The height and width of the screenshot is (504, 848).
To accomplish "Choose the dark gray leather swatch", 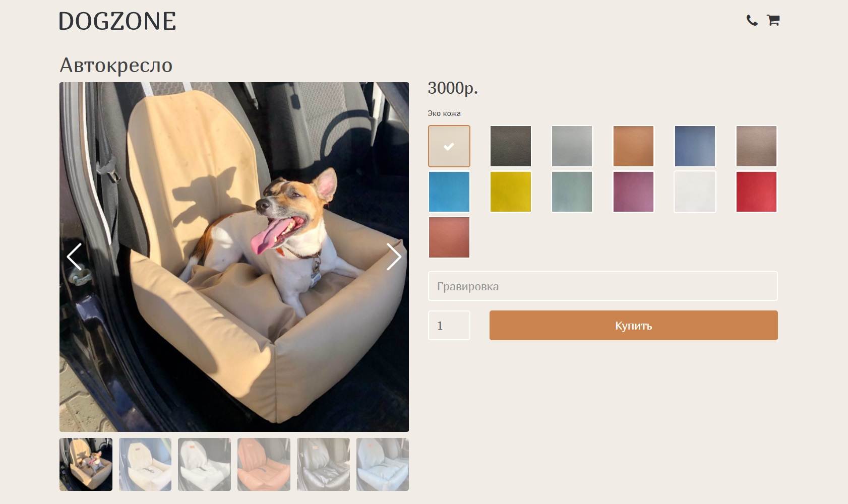I will tap(511, 146).
